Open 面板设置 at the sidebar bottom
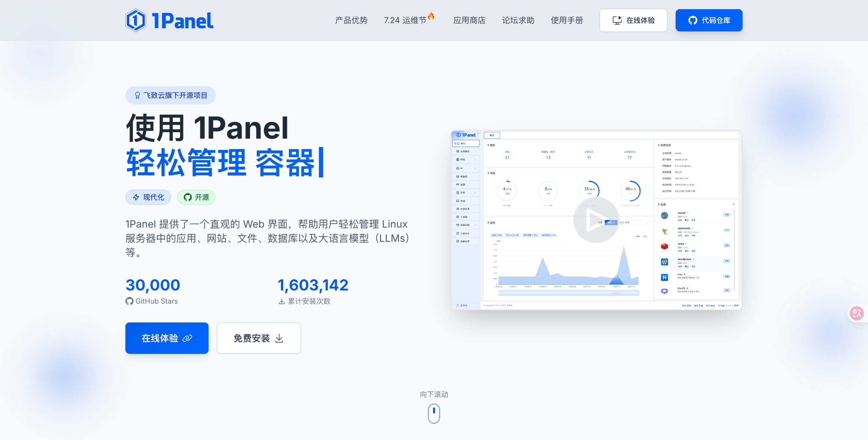The width and height of the screenshot is (868, 440). (464, 241)
